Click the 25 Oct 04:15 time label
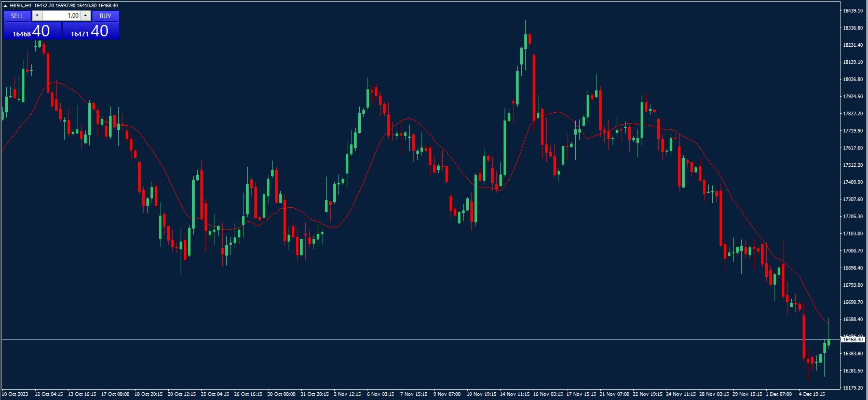 215,394
